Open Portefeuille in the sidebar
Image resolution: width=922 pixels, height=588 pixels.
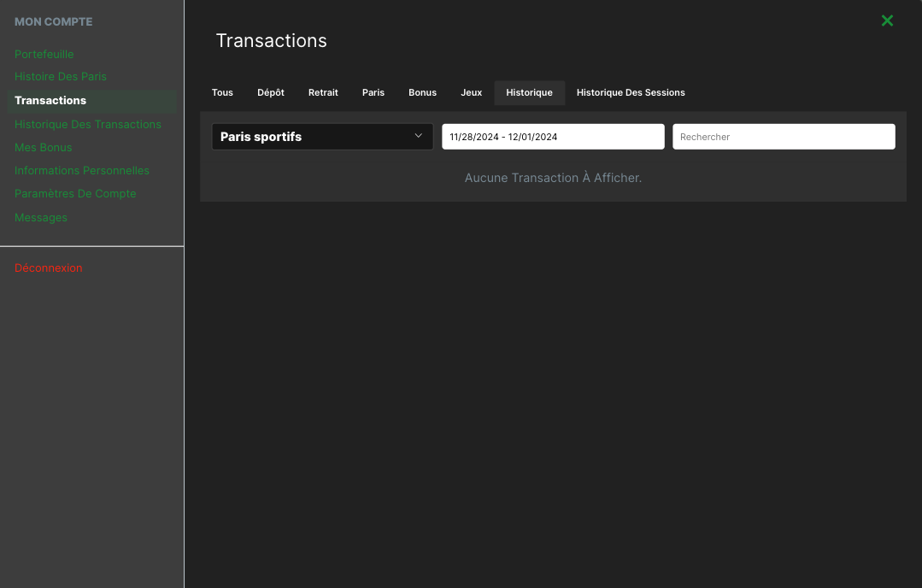[44, 54]
